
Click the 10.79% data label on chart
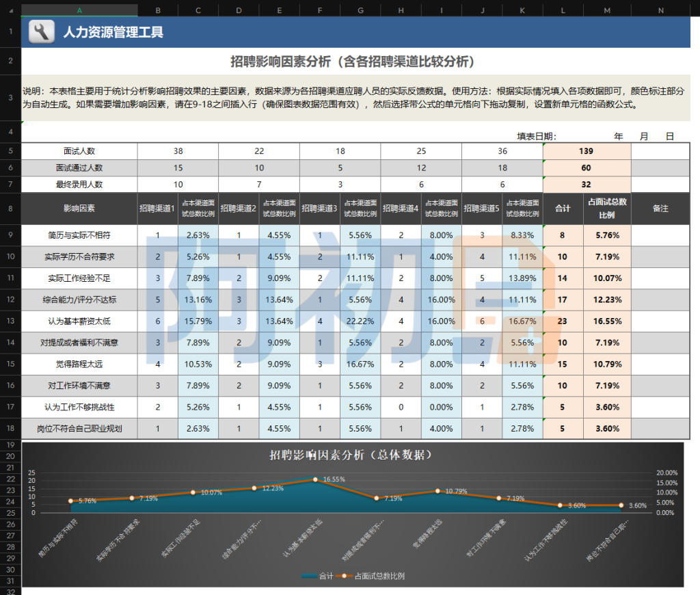pyautogui.click(x=456, y=491)
